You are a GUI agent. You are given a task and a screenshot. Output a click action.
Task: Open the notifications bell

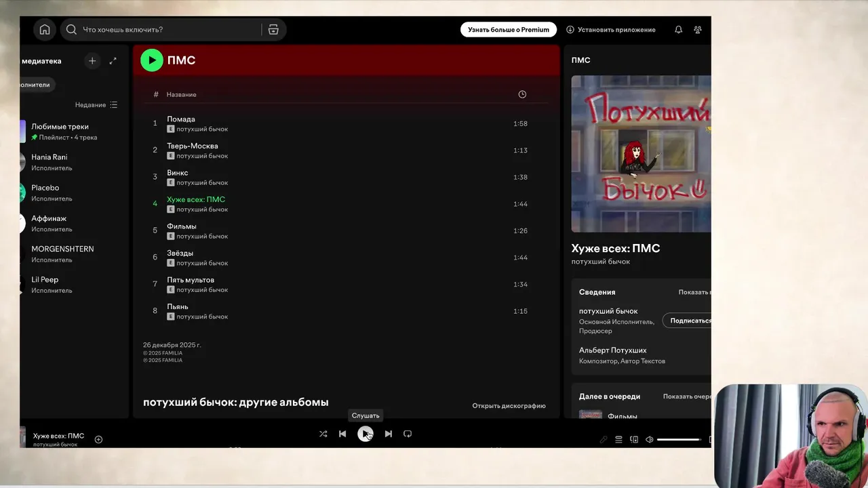coord(678,30)
